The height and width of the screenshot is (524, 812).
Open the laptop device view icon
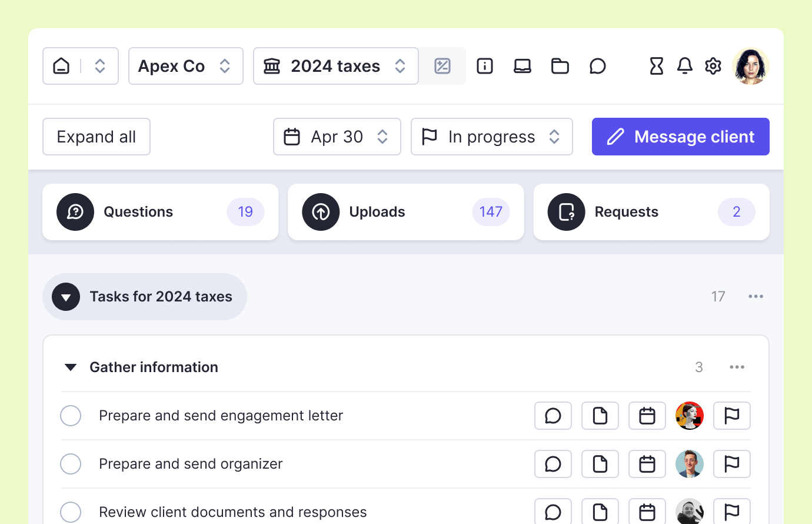(522, 66)
